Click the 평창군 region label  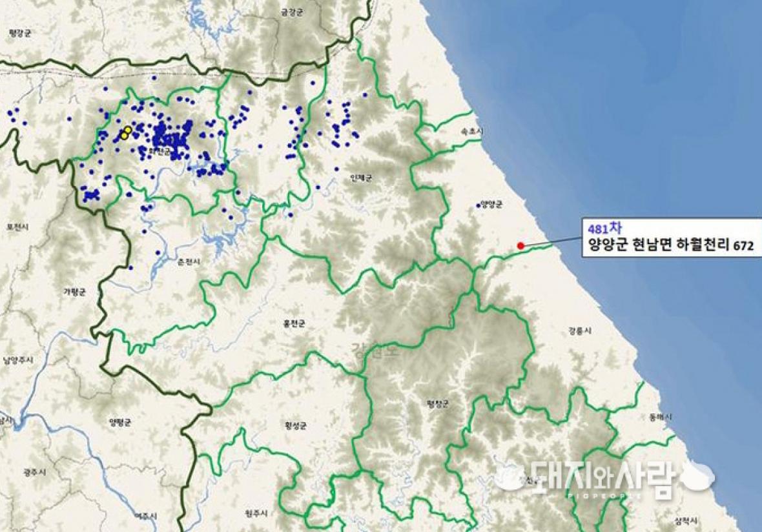click(x=437, y=404)
